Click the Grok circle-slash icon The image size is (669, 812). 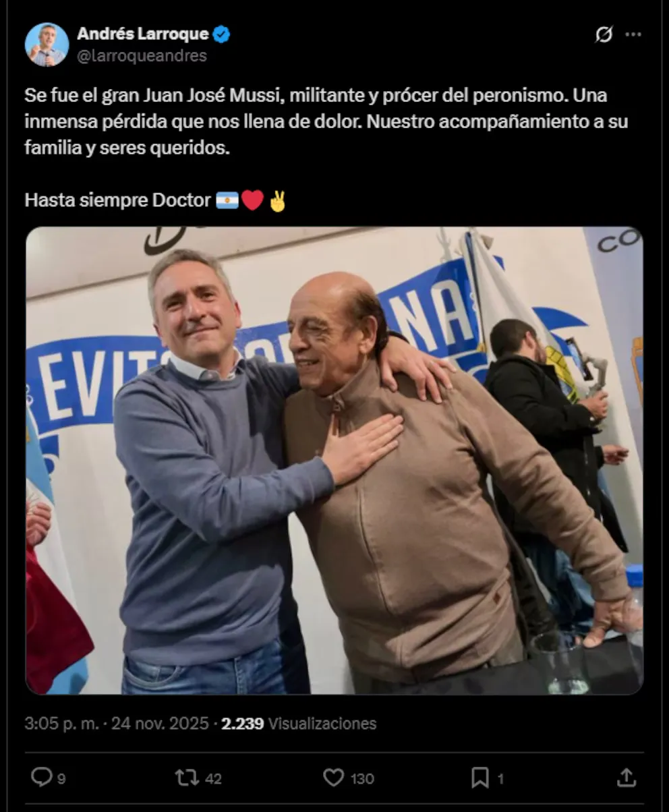point(604,35)
